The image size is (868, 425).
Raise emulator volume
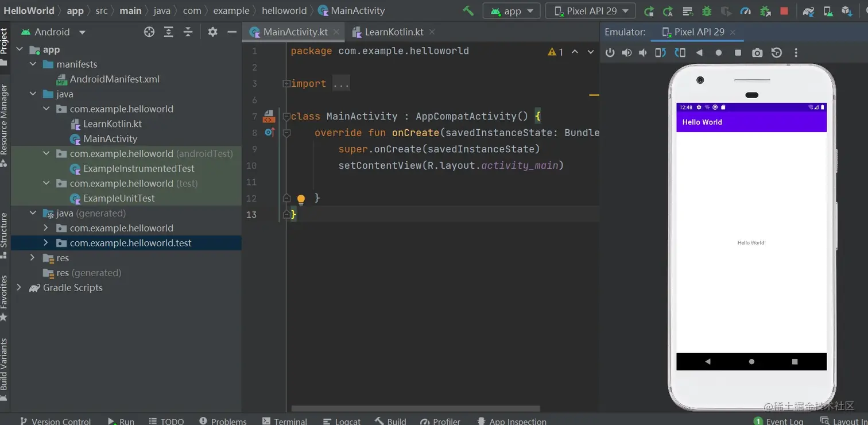click(626, 53)
